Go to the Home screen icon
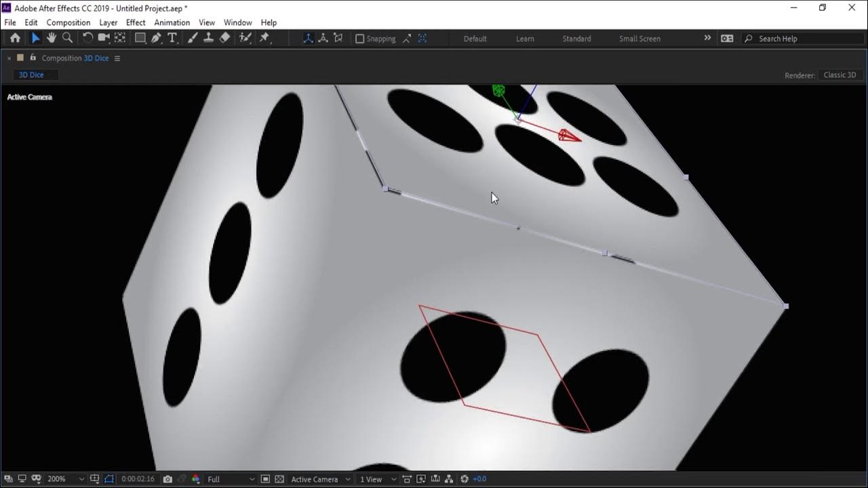Screen dimensions: 868x488 click(15, 39)
